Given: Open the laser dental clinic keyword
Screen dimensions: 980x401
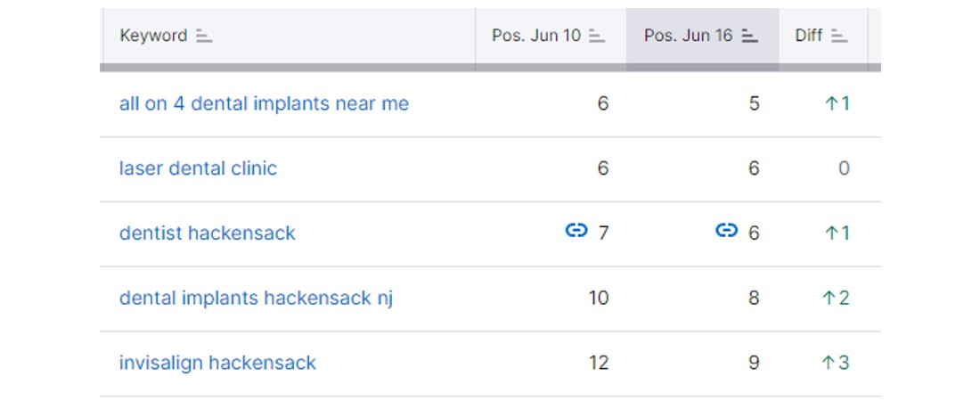Looking at the screenshot, I should [x=198, y=168].
